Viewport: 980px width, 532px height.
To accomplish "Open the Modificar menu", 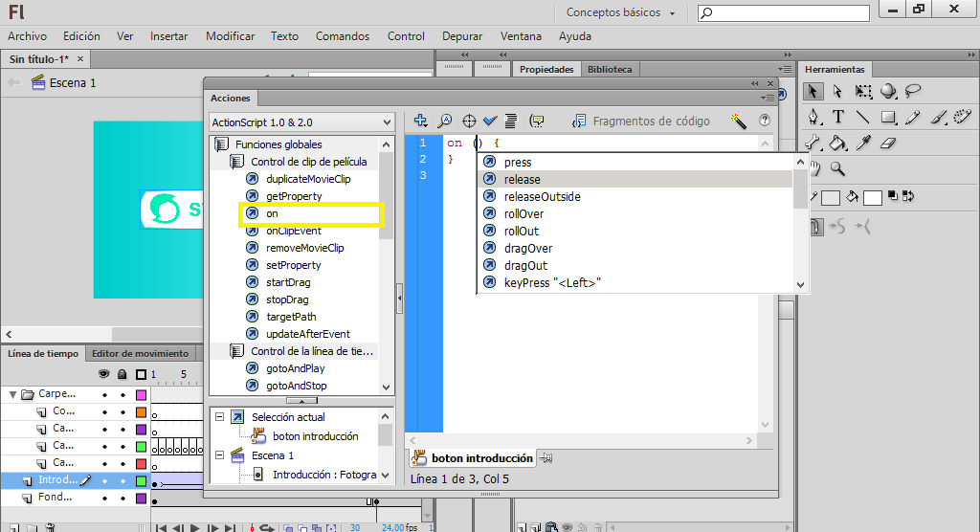I will 230,36.
